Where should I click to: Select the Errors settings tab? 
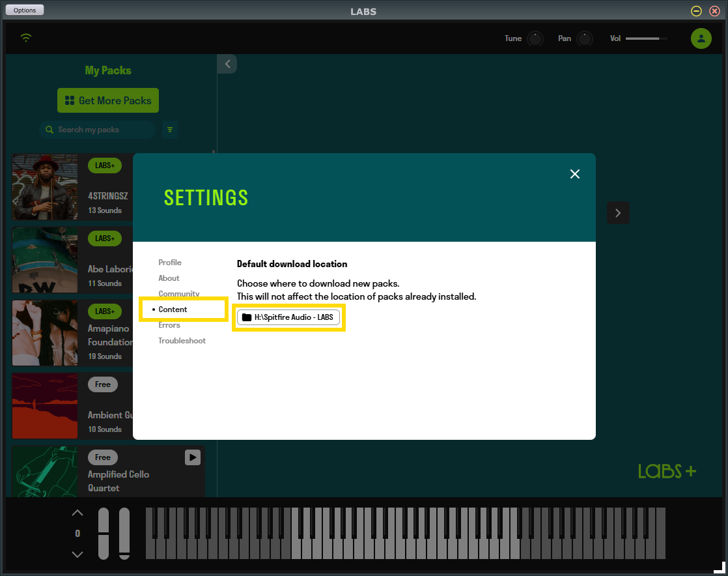tap(169, 325)
